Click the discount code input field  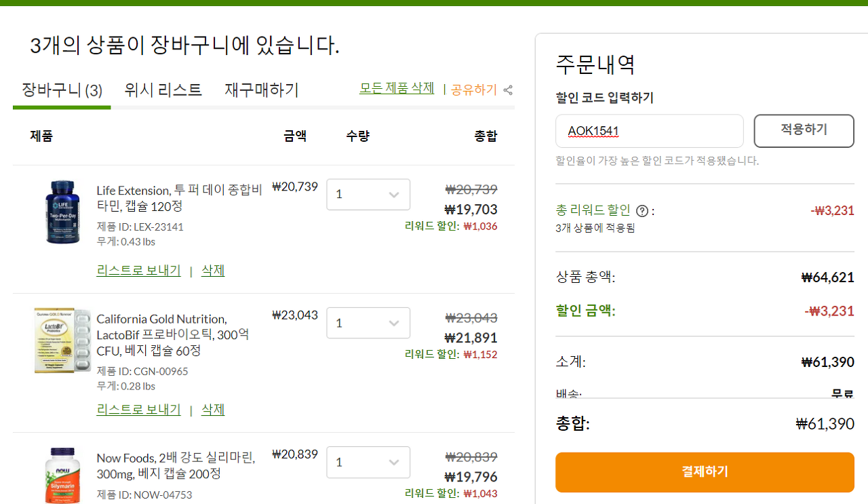649,131
